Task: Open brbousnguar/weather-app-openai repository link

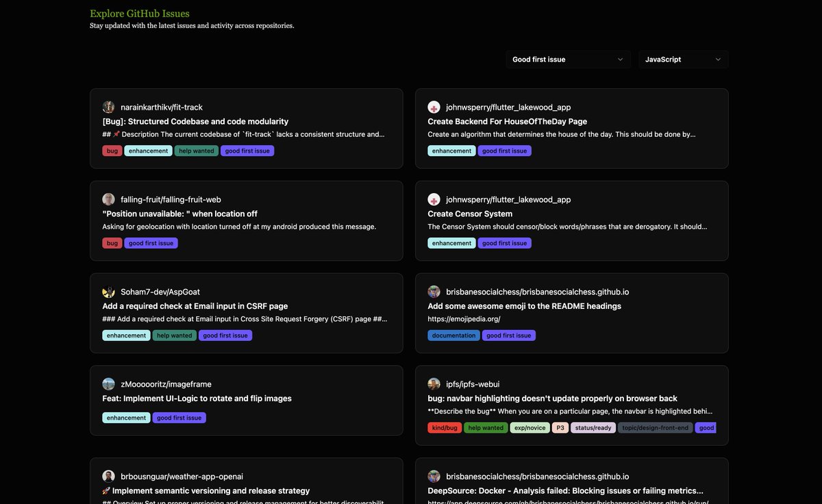Action: [x=182, y=477]
